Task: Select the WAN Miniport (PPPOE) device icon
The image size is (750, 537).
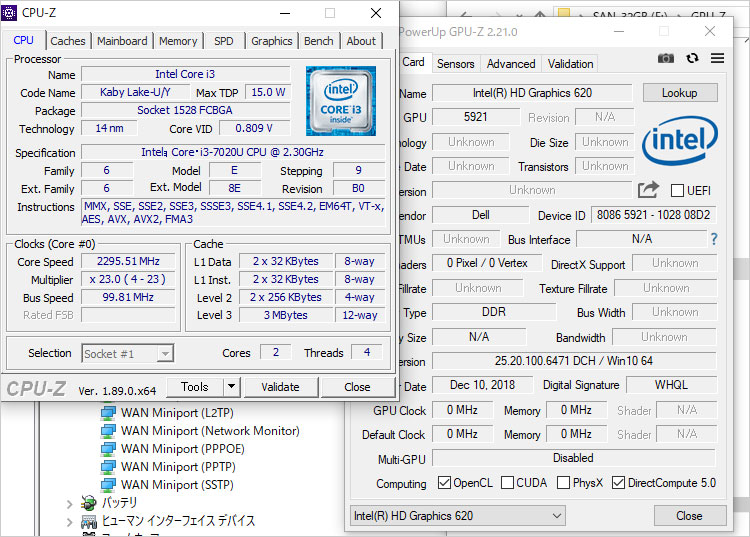Action: coord(108,449)
